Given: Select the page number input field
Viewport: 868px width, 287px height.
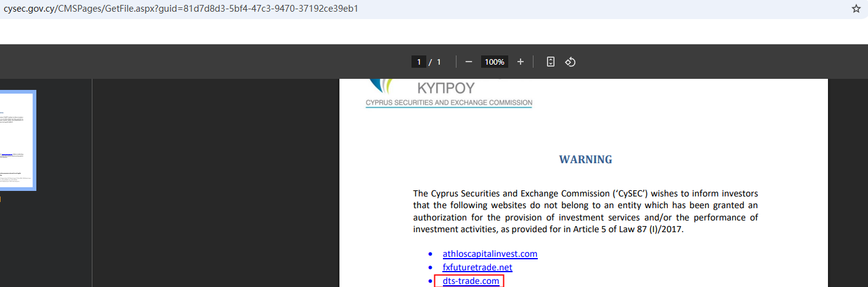Looking at the screenshot, I should coord(419,62).
